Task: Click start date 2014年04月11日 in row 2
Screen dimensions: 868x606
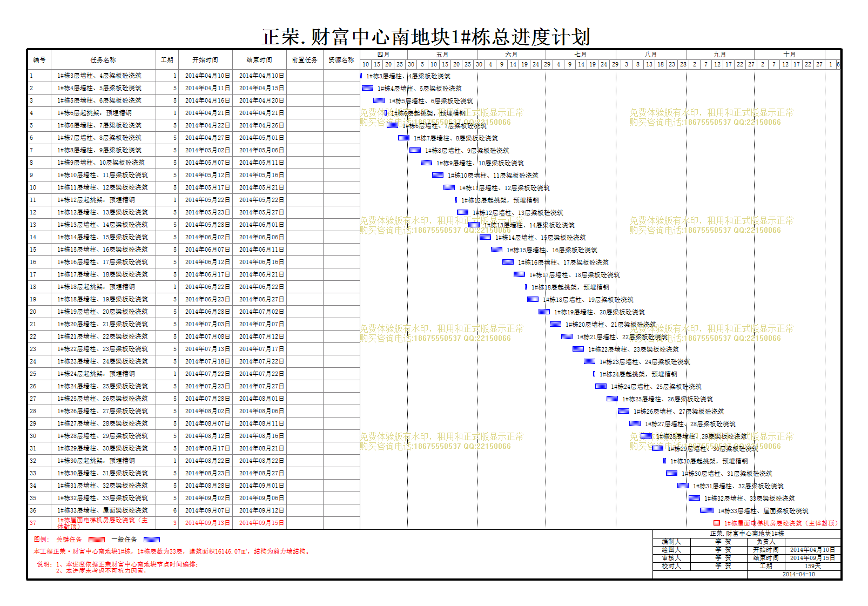Action: [207, 88]
